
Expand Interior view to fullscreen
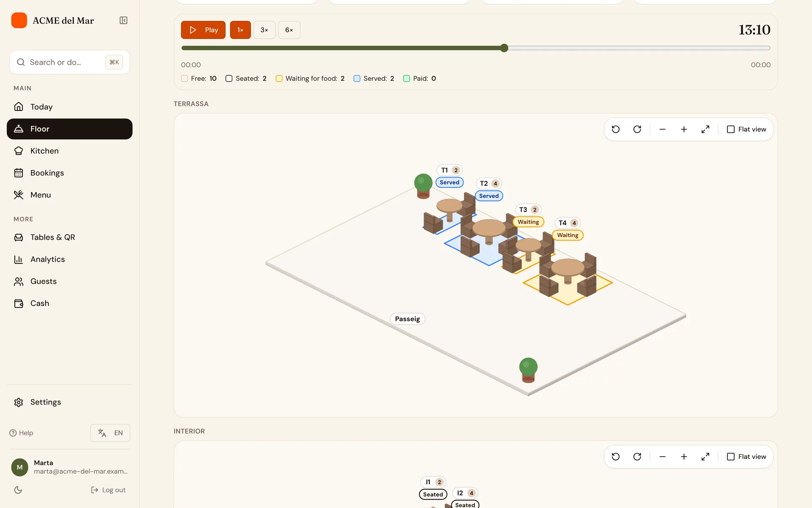point(705,456)
